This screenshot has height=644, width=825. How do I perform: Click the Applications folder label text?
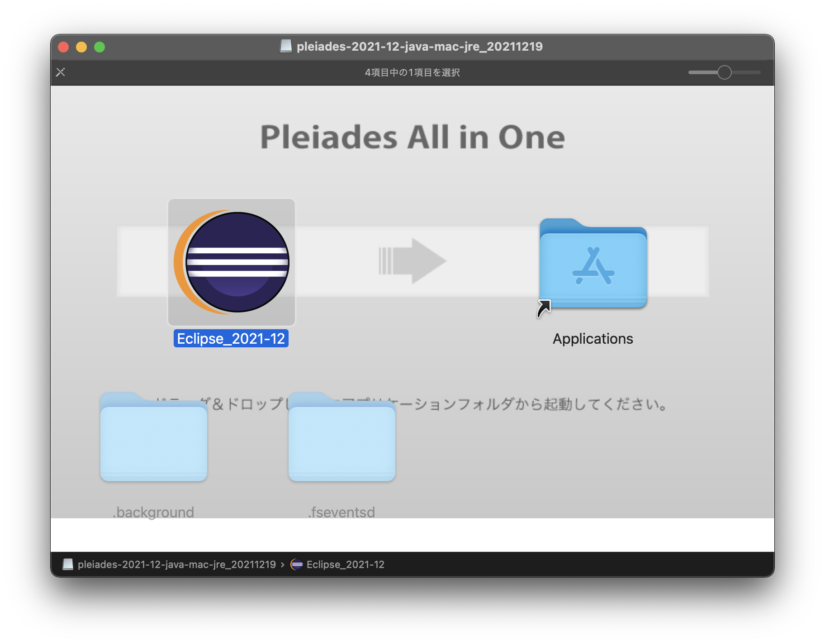click(x=593, y=338)
